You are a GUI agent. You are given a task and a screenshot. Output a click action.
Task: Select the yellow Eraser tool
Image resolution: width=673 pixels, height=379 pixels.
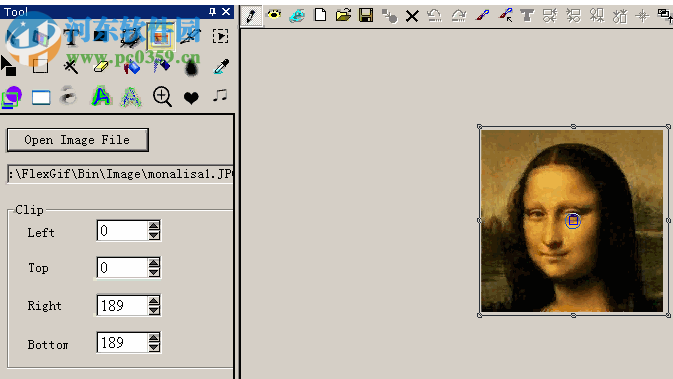101,67
